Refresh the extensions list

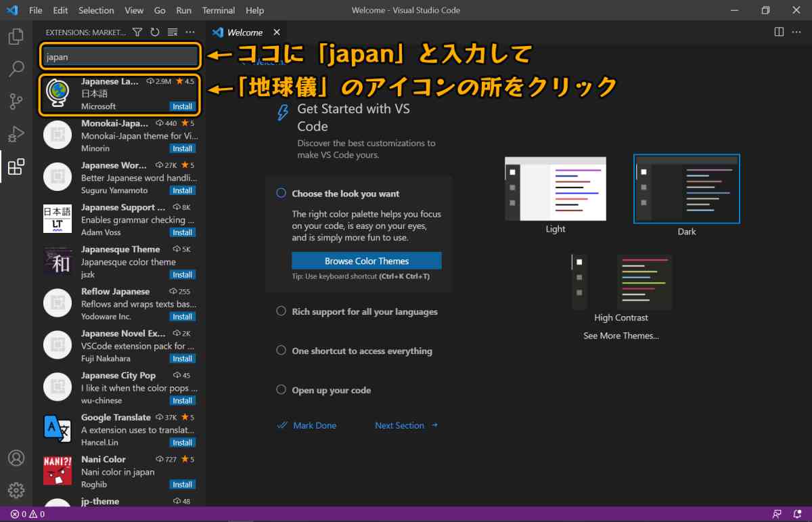pyautogui.click(x=155, y=32)
